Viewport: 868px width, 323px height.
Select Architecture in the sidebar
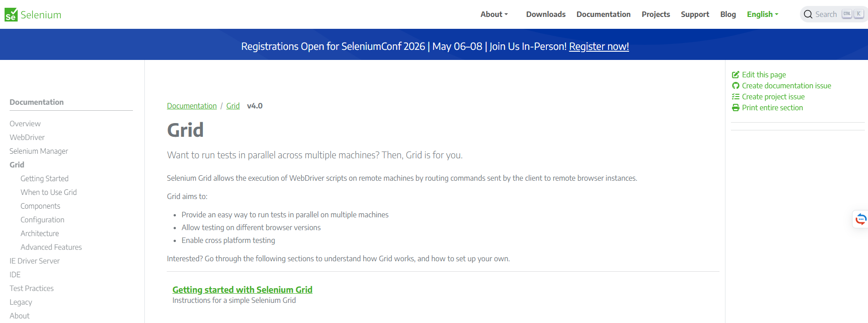[x=40, y=233]
